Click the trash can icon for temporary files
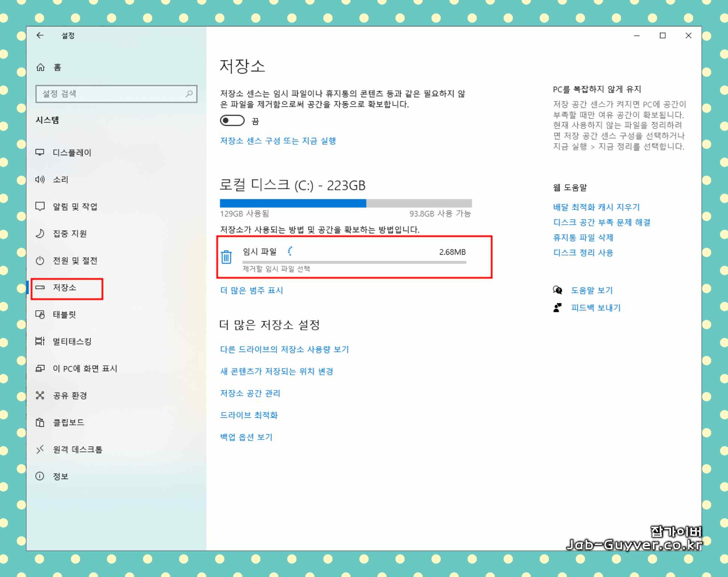The image size is (728, 577). click(x=226, y=257)
